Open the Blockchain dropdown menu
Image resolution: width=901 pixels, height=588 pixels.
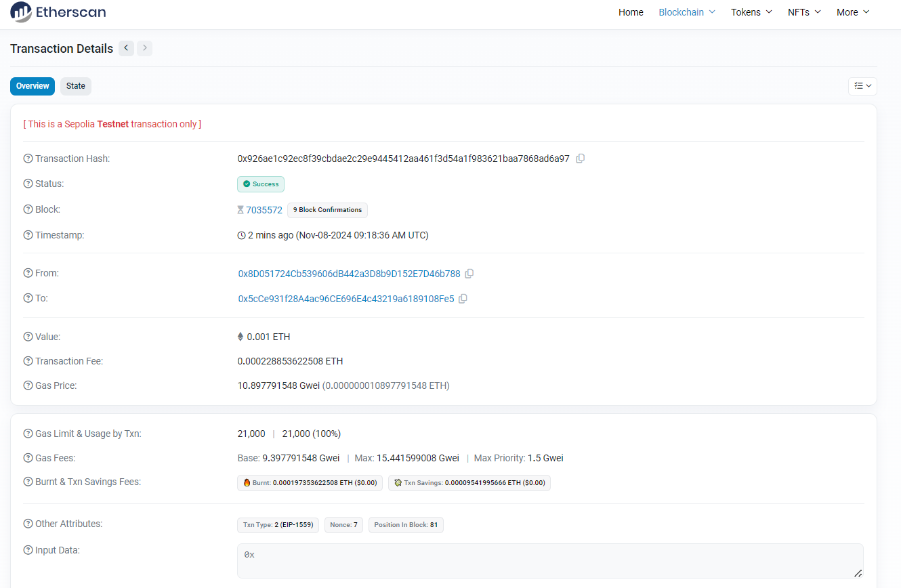pos(687,12)
